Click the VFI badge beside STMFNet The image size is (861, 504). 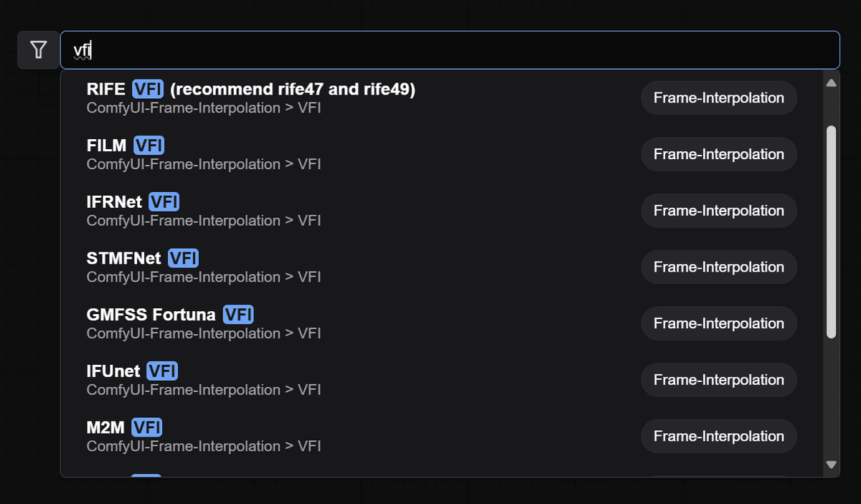182,257
